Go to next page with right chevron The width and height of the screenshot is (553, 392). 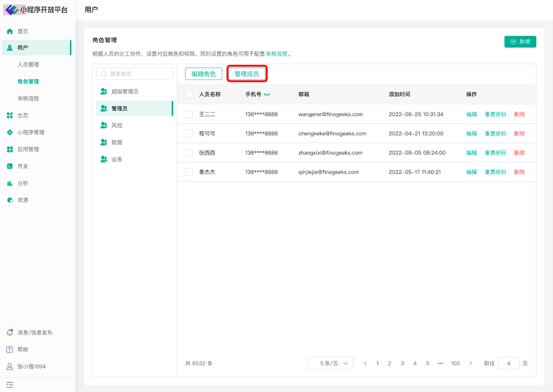pyautogui.click(x=471, y=363)
